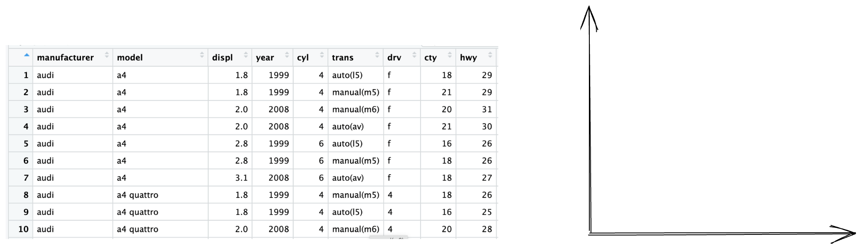Click the 'auto(av)' cell in row 7
Viewport: 868px width, 247px height.
[348, 178]
